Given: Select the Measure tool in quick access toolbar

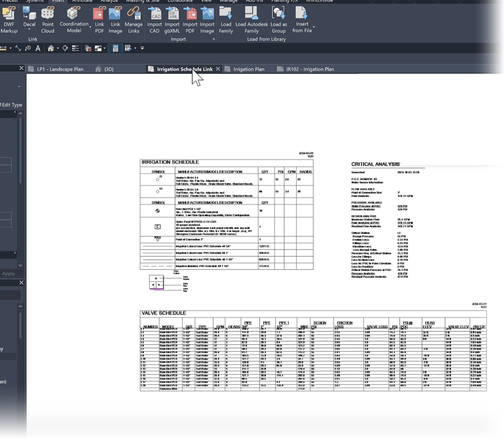Looking at the screenshot, I should click(x=3, y=48).
